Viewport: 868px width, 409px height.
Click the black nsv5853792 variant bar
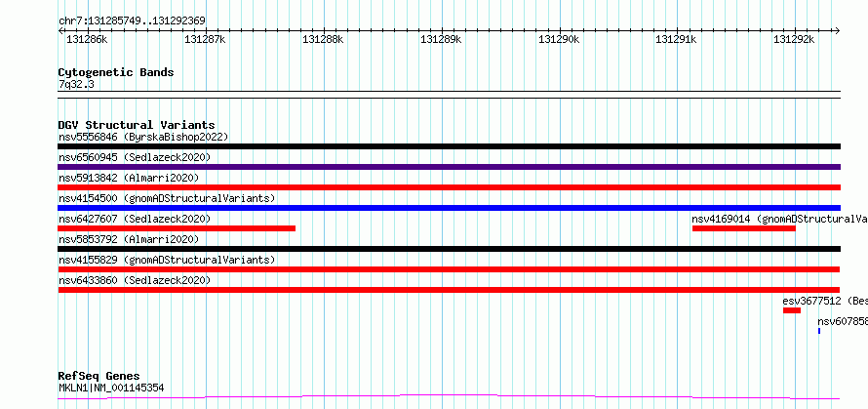449,249
